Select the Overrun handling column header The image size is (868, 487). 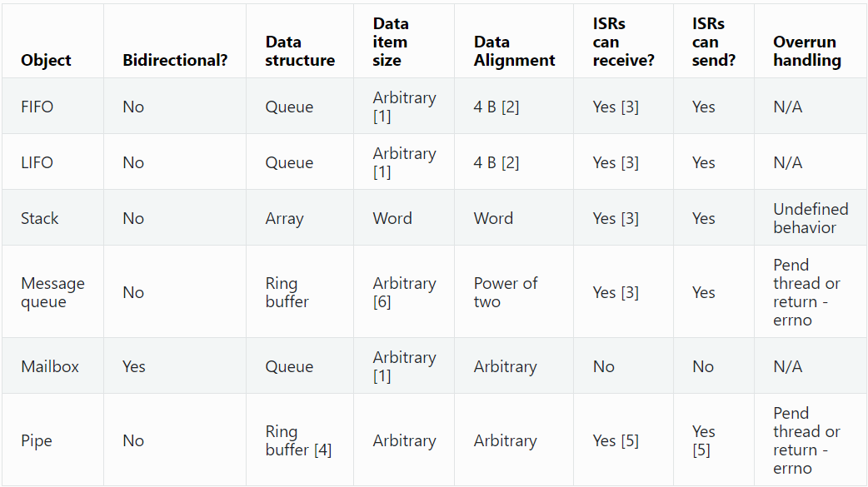click(806, 51)
